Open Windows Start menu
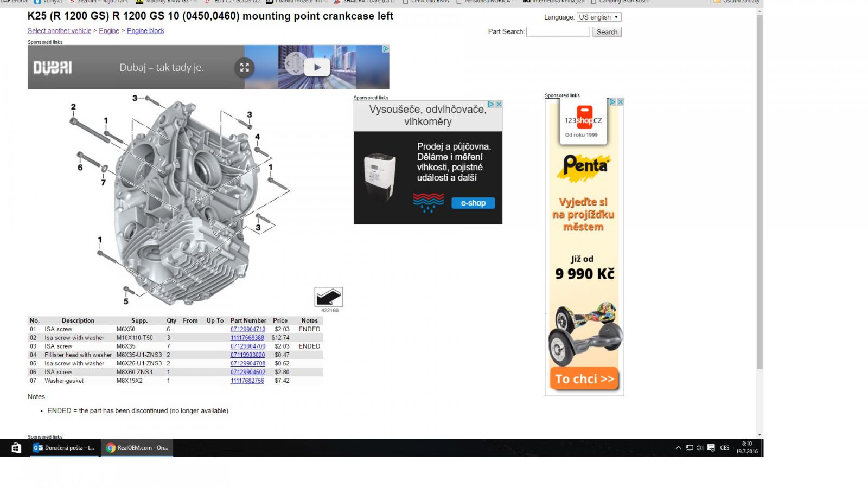Viewport: 868px width, 488px height. 16,448
